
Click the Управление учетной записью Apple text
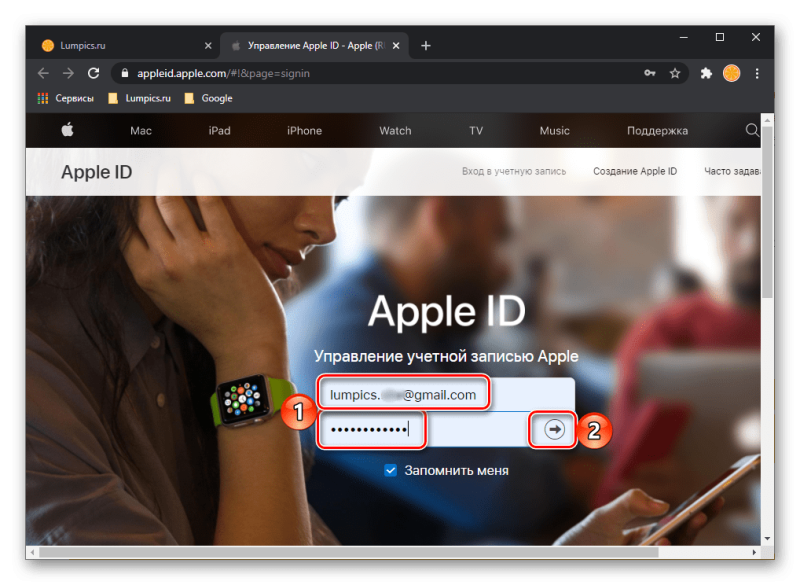click(x=446, y=356)
